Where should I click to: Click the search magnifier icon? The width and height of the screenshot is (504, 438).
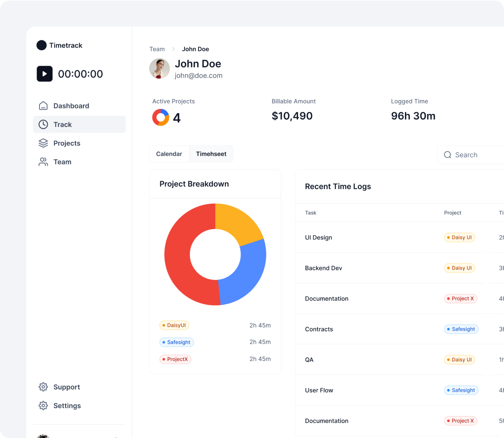[448, 155]
